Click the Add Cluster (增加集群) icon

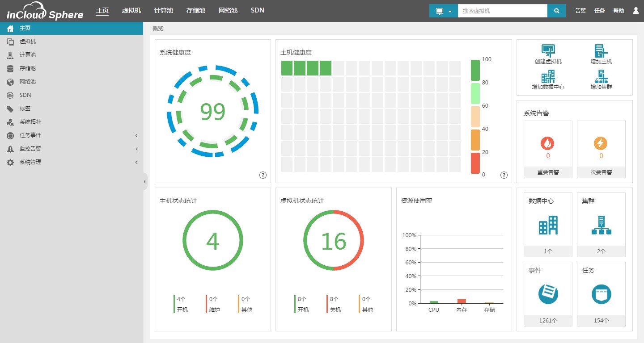coord(601,76)
